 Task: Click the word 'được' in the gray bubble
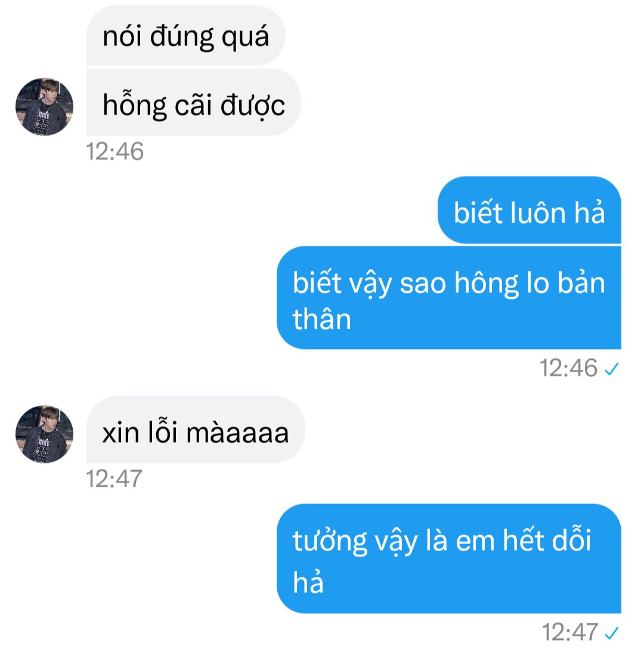pos(253,105)
